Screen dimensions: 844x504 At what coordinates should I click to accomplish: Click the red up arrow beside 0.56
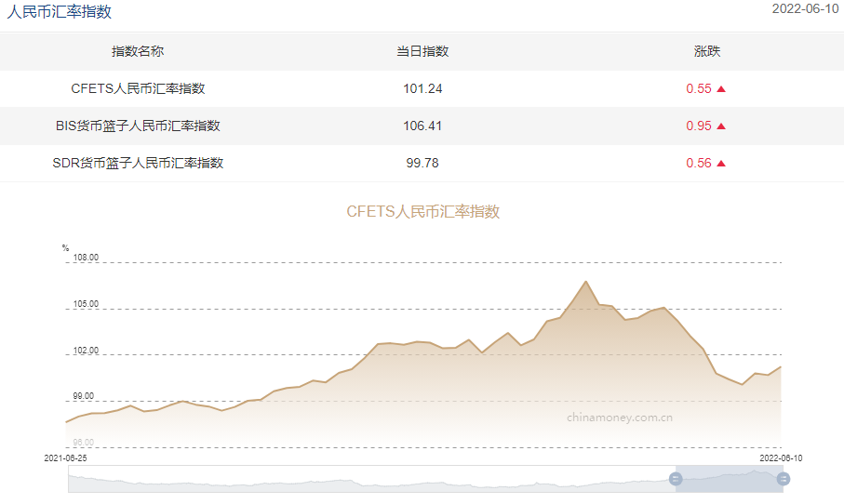721,164
